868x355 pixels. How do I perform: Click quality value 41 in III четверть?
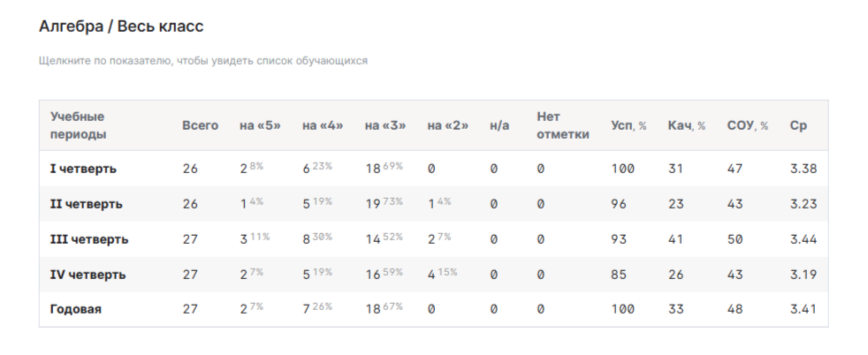[x=675, y=239]
